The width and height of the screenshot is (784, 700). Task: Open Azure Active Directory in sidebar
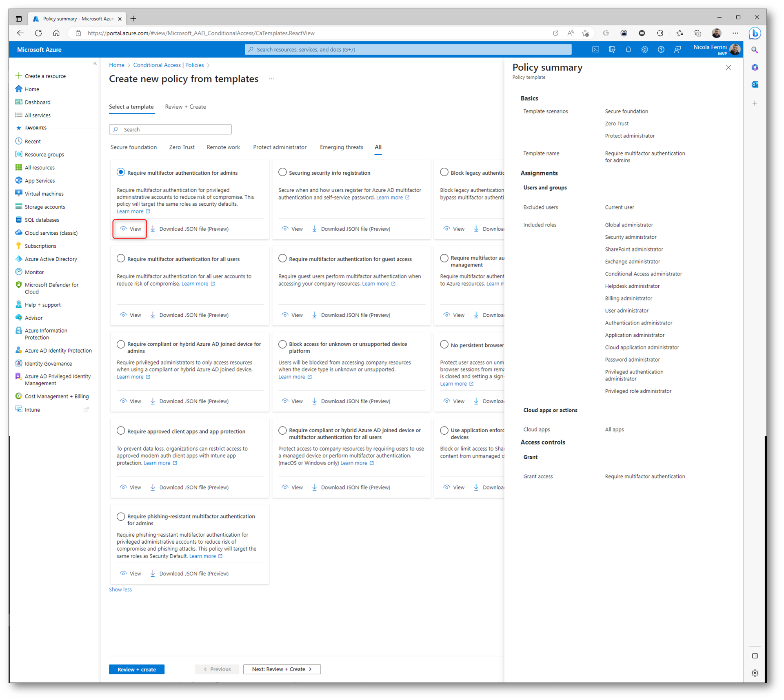coord(51,259)
